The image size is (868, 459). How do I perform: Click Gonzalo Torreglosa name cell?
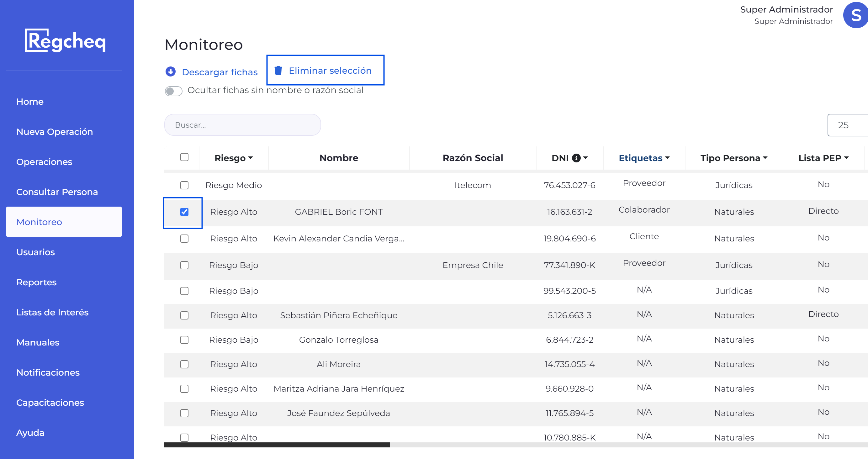click(x=339, y=340)
